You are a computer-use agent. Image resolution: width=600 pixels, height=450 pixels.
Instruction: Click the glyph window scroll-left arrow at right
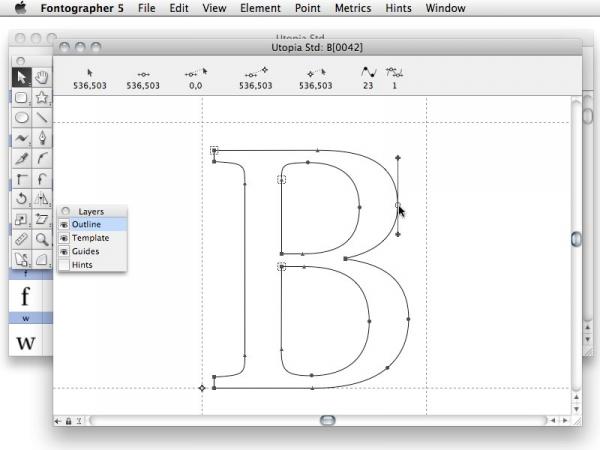553,421
